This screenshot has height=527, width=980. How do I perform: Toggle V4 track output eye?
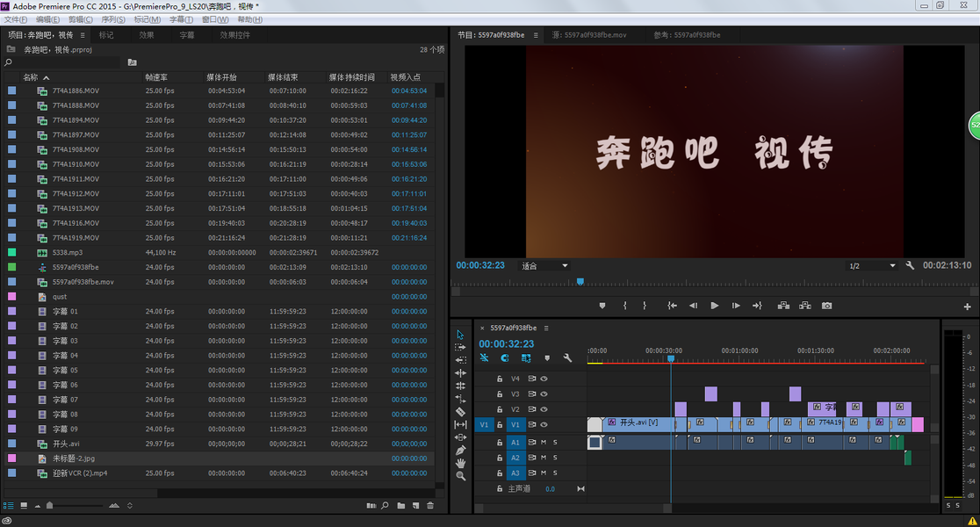tap(544, 379)
